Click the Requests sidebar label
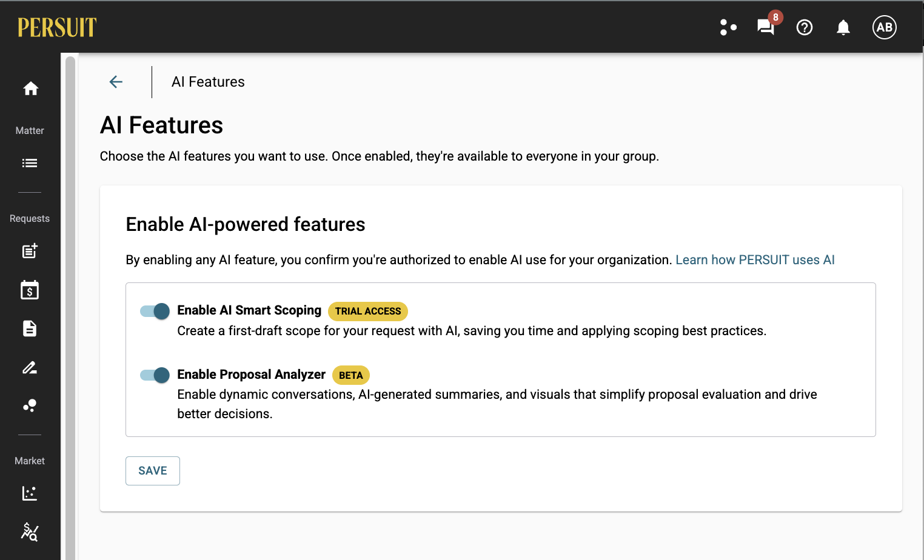924x560 pixels. click(x=30, y=218)
